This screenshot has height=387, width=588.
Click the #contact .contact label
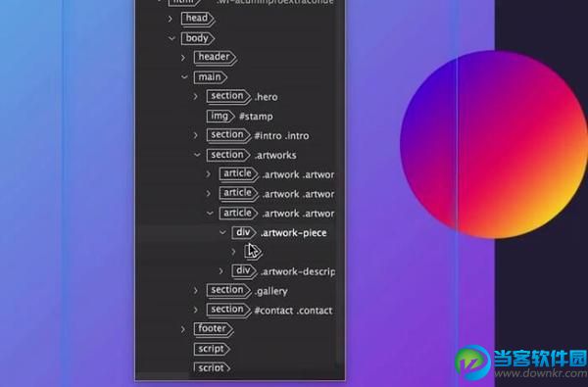click(293, 311)
